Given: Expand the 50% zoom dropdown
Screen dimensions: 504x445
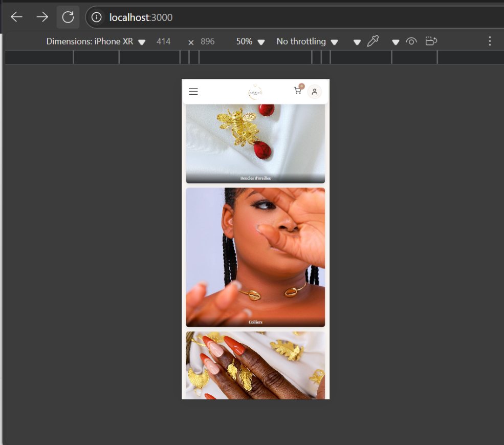Looking at the screenshot, I should [250, 41].
